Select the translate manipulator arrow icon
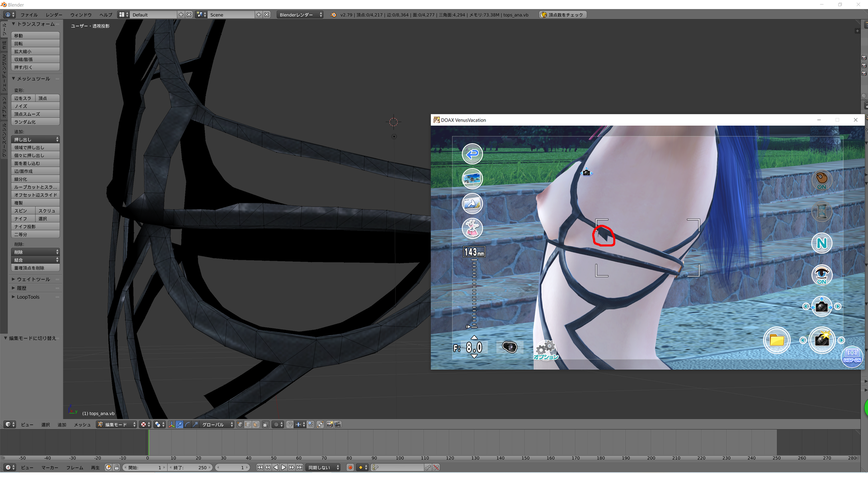 (x=179, y=424)
